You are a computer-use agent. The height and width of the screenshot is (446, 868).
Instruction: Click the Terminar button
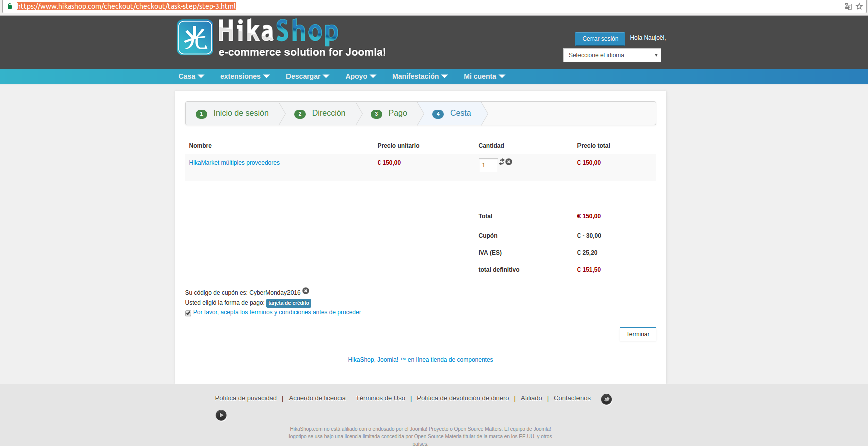point(638,334)
